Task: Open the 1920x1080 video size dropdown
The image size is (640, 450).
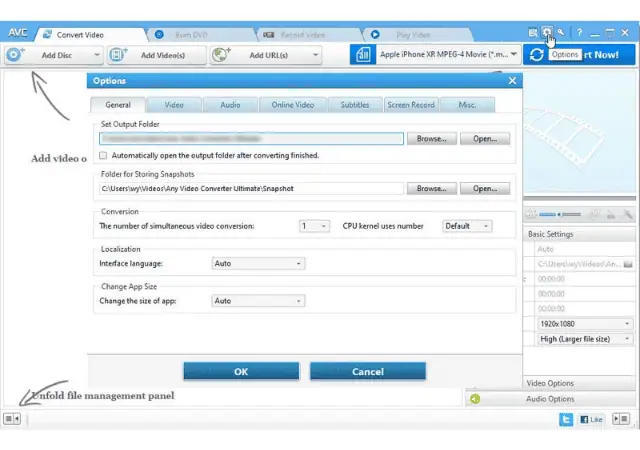Action: tap(585, 324)
